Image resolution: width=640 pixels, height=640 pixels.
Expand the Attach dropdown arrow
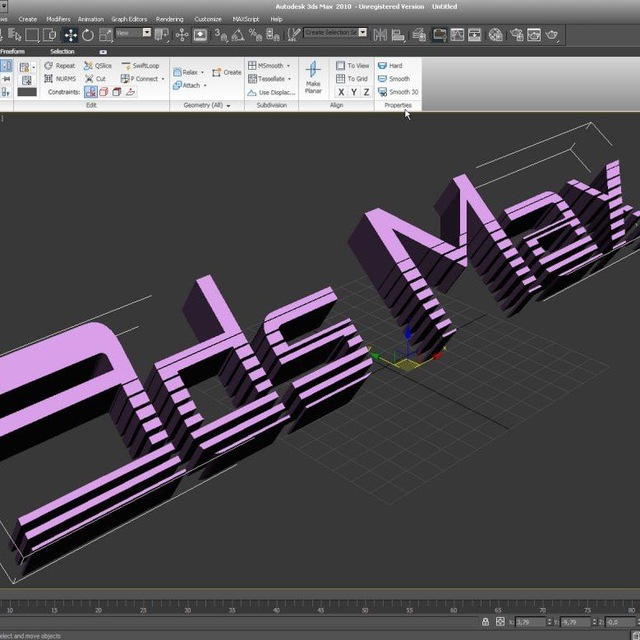(x=205, y=86)
